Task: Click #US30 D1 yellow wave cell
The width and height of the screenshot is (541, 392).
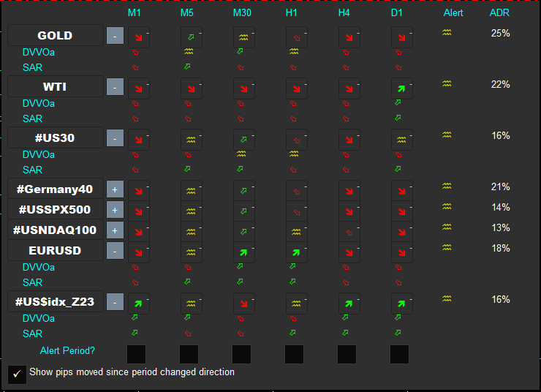Action: pyautogui.click(x=402, y=140)
